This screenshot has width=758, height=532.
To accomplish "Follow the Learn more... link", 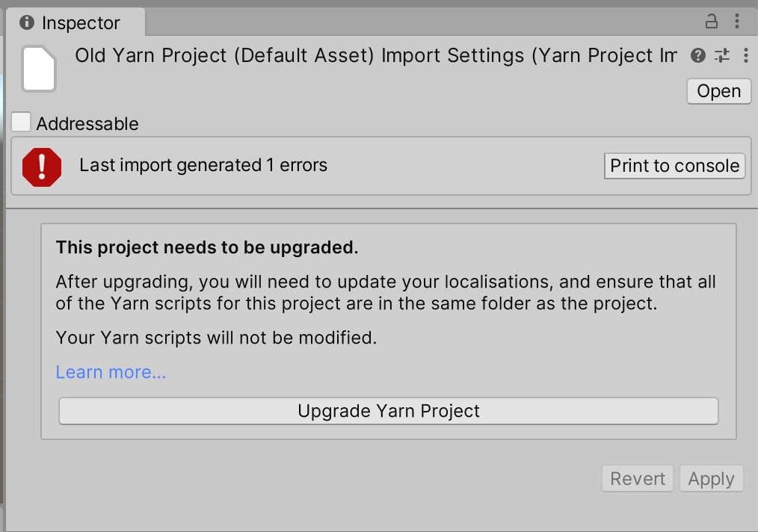I will [111, 372].
